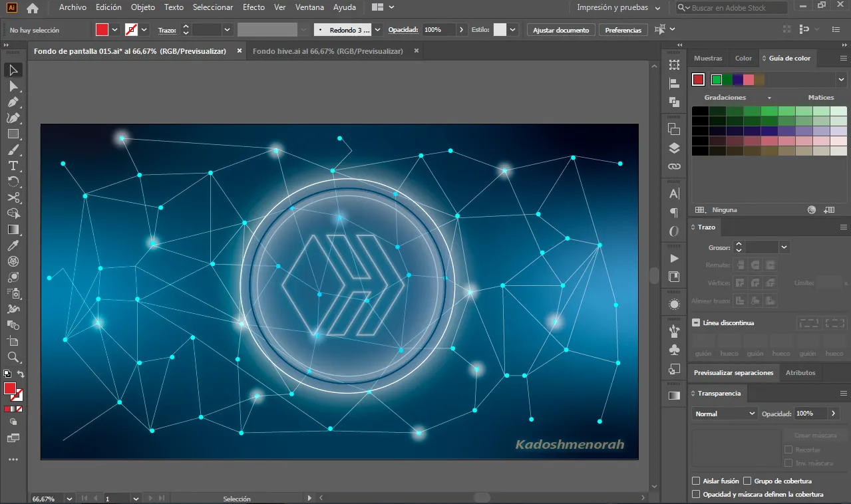Select the Scissors tool
The width and height of the screenshot is (851, 504).
pyautogui.click(x=13, y=197)
